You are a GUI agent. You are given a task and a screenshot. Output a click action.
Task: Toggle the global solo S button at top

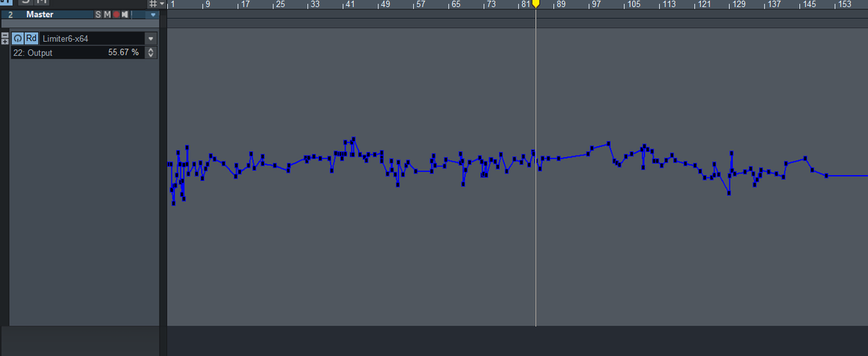coord(25,2)
